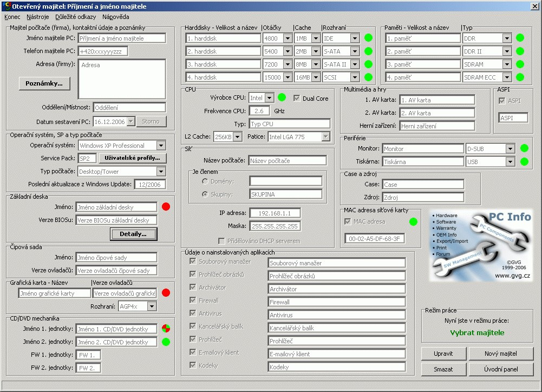Click the Uživatelské profily... button
The height and width of the screenshot is (392, 542).
133,158
